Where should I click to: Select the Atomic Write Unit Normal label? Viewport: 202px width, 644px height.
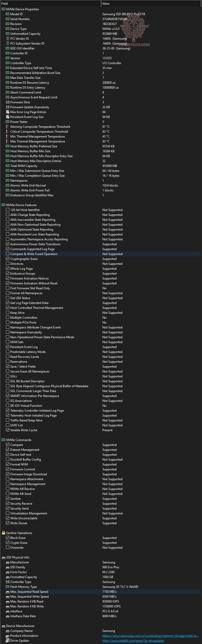tap(28, 185)
